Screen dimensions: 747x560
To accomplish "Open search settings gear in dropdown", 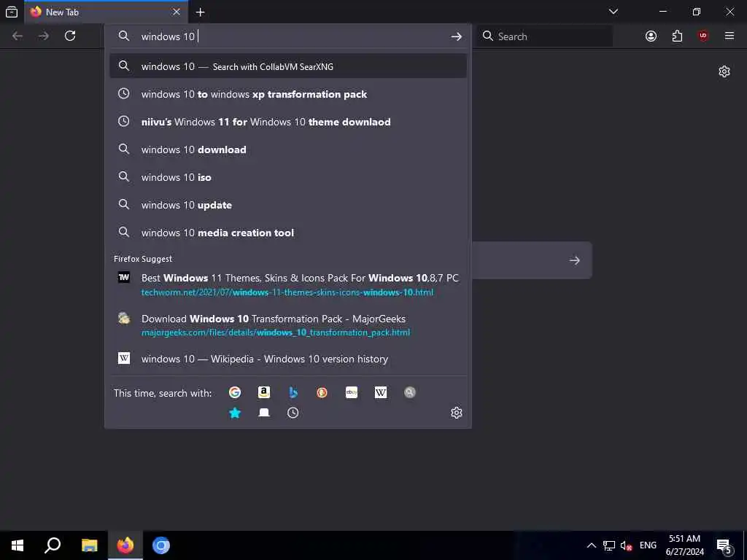I will pyautogui.click(x=457, y=413).
